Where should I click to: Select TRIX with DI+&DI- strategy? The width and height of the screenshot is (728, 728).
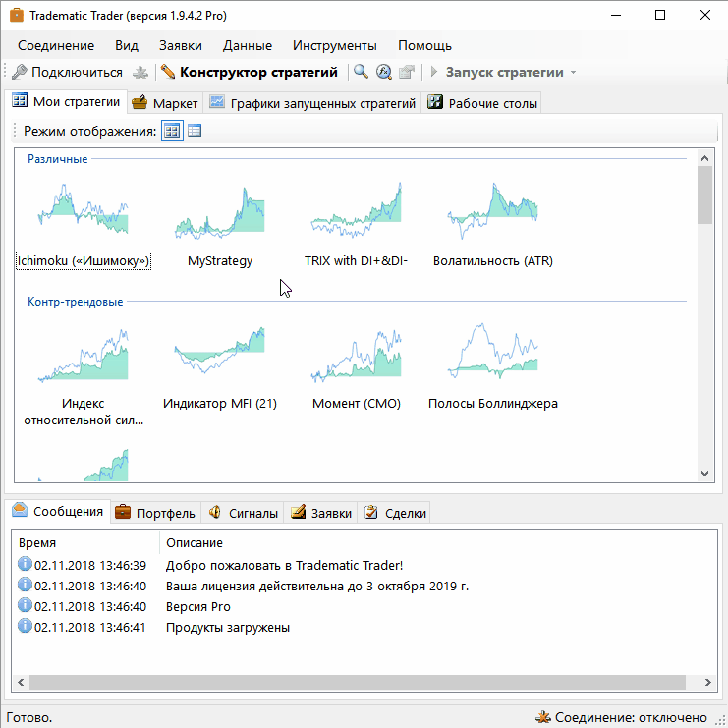pyautogui.click(x=356, y=225)
